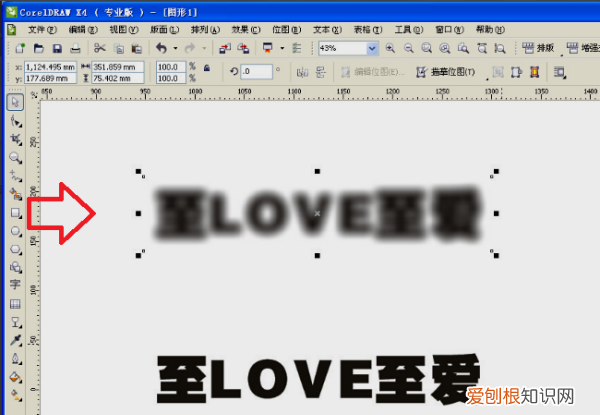Click the object width field 351.859 mm
Viewport: 600px width, 415px height.
click(x=113, y=67)
